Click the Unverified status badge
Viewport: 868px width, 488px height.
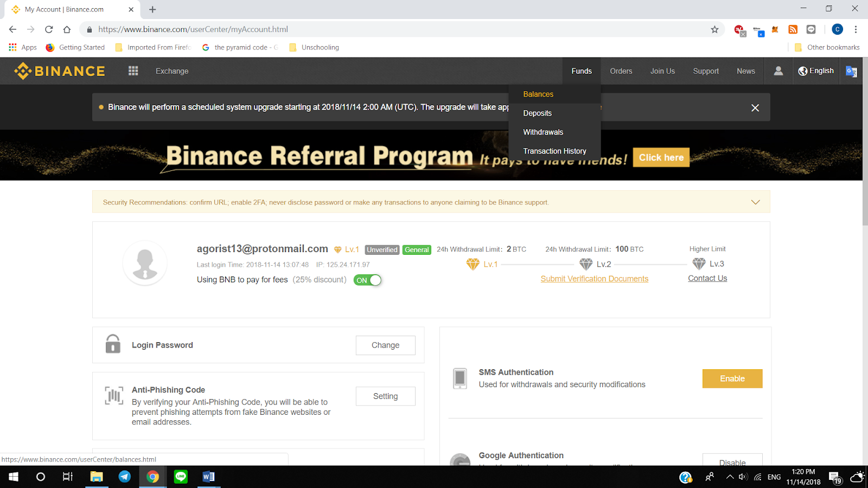point(382,250)
